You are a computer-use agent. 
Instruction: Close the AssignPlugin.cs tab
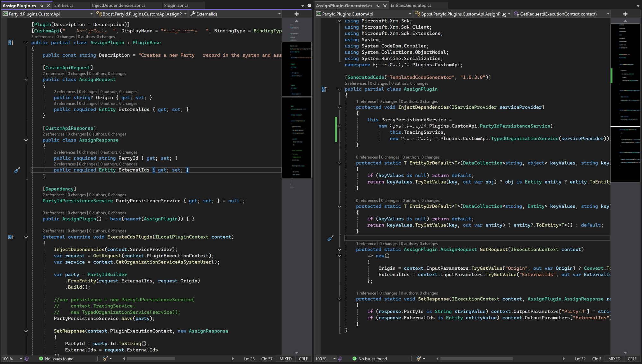[x=48, y=6]
